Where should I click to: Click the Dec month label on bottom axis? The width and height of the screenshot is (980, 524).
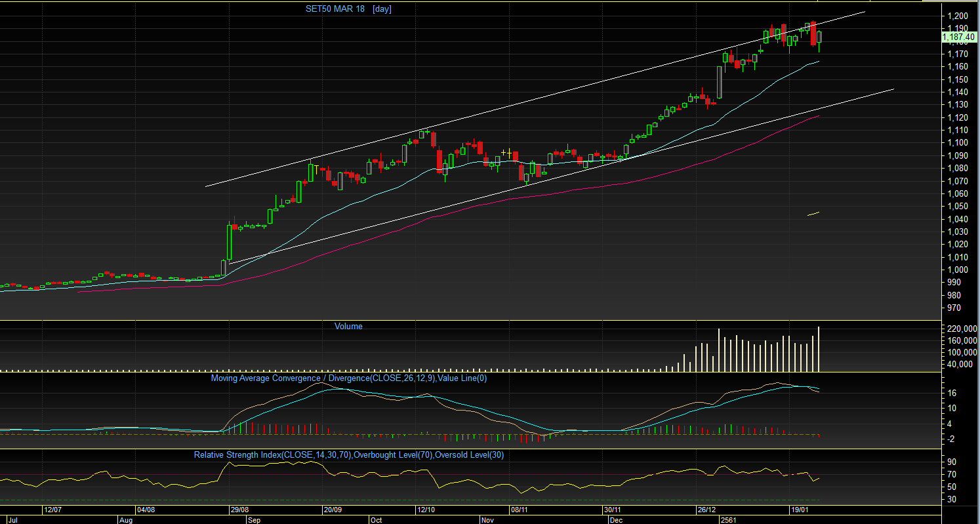tap(616, 519)
